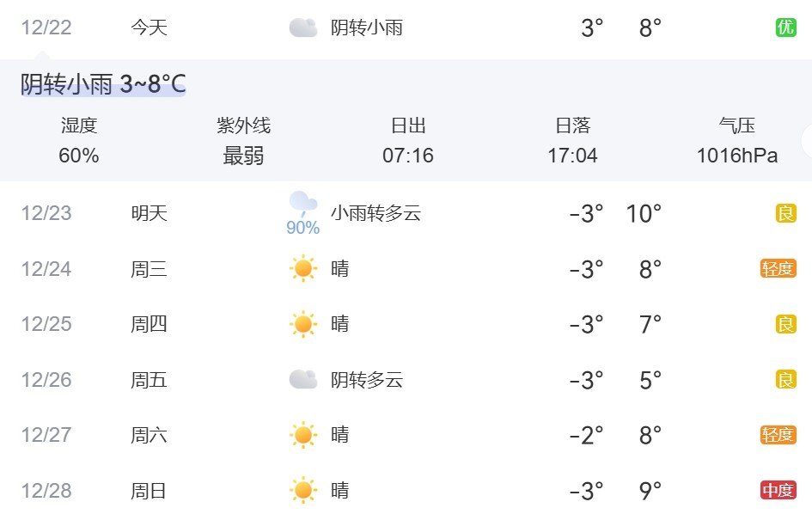
Task: Click the cloud icon for 12/26
Action: (302, 380)
